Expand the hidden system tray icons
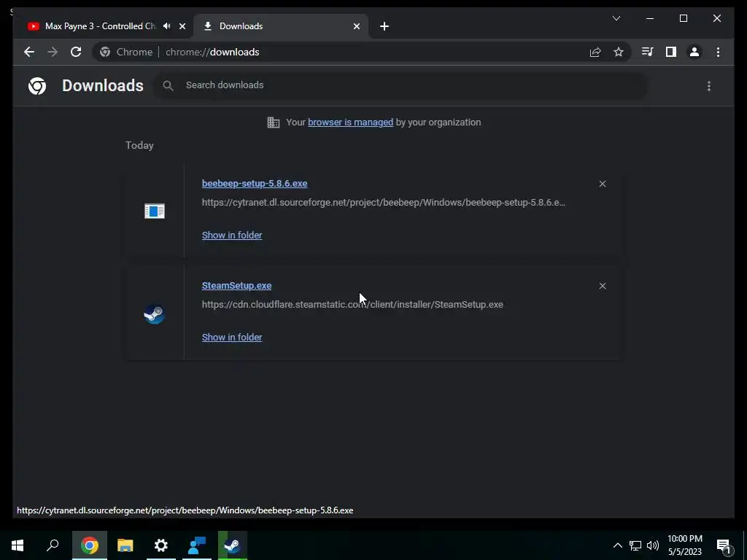This screenshot has height=560, width=747. pyautogui.click(x=617, y=545)
